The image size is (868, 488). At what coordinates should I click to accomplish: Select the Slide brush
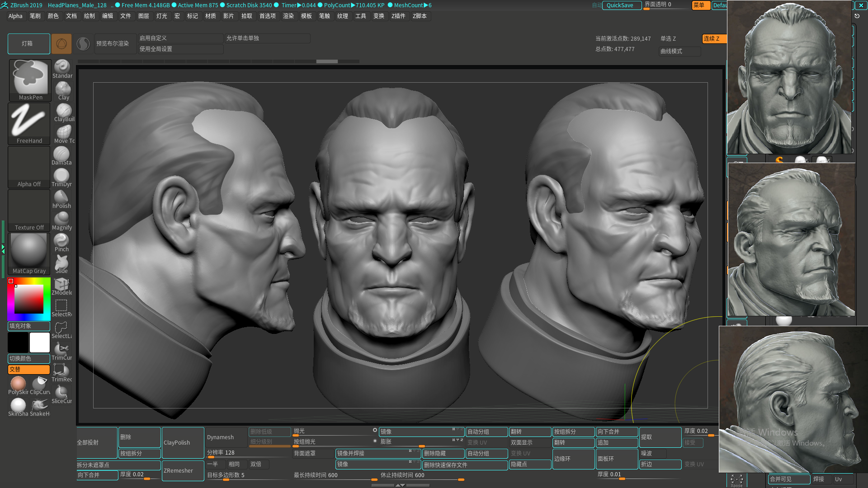pos(61,265)
